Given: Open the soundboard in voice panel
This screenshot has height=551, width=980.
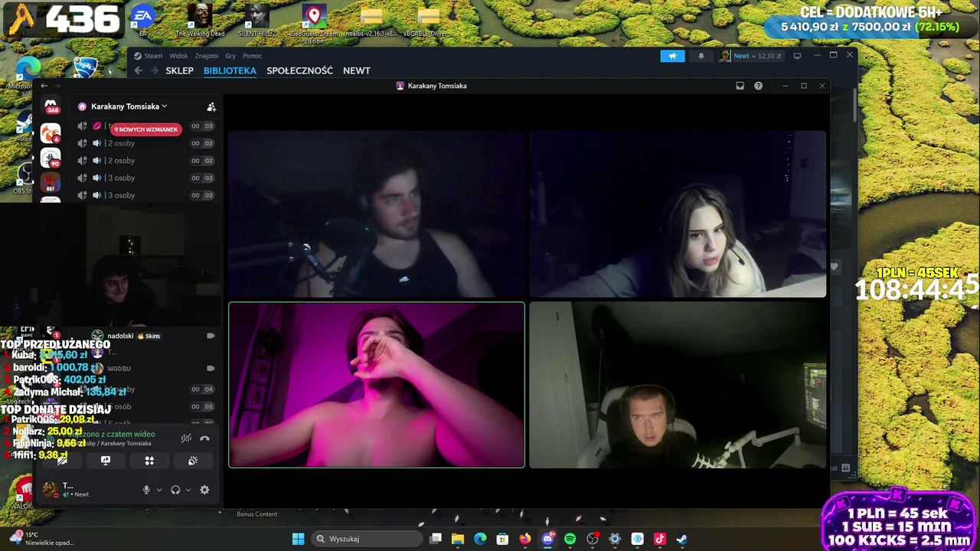Looking at the screenshot, I should pyautogui.click(x=193, y=461).
